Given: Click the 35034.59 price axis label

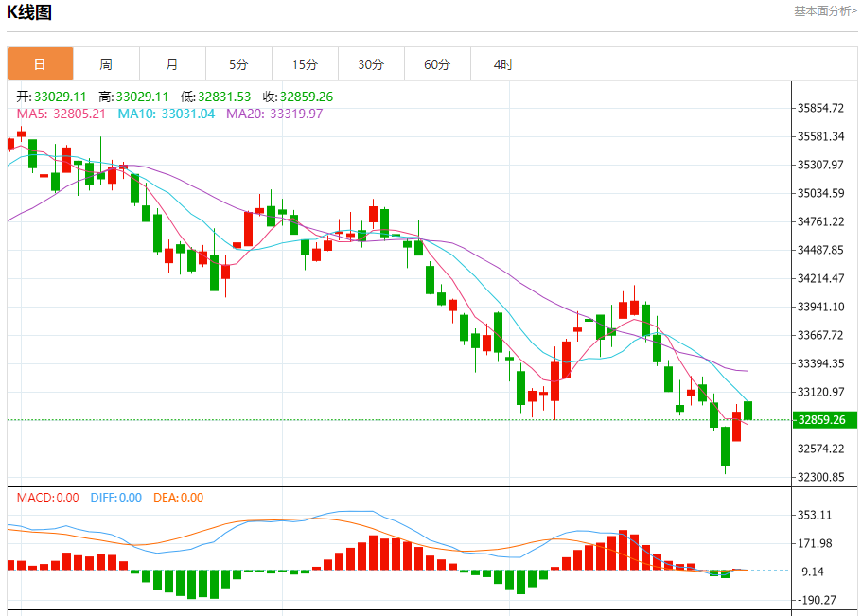Looking at the screenshot, I should click(x=820, y=193).
